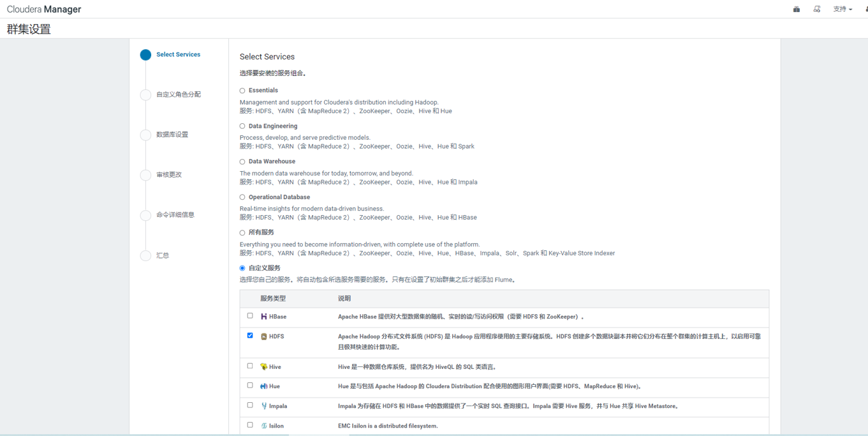The height and width of the screenshot is (436, 868).
Task: Click the 自定义服务 option label
Action: 265,268
